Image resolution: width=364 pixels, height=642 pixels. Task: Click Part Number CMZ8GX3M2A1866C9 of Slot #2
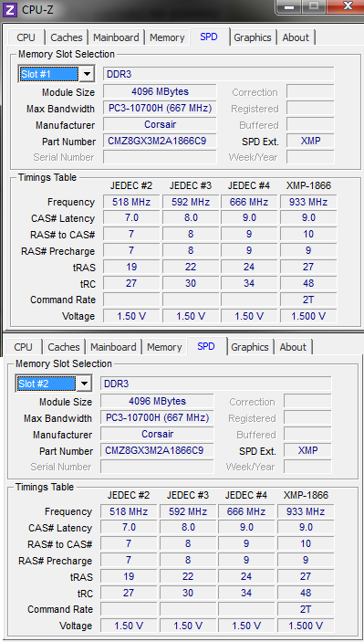click(x=157, y=450)
